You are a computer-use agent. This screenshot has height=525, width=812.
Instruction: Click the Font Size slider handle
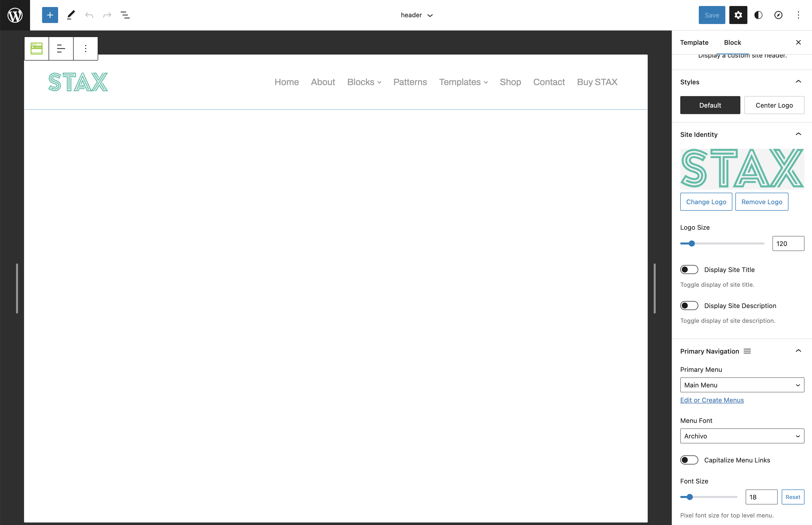690,497
